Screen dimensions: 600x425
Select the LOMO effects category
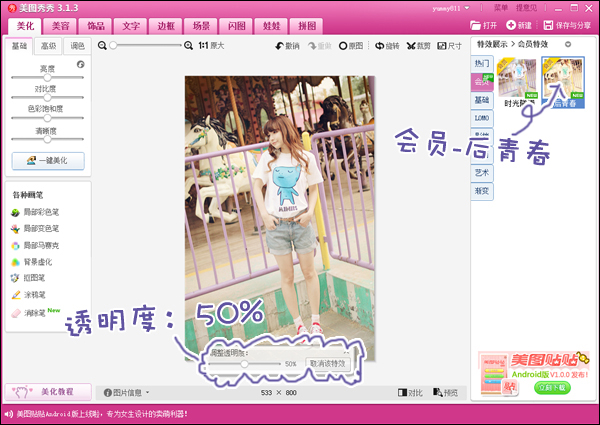click(x=482, y=118)
